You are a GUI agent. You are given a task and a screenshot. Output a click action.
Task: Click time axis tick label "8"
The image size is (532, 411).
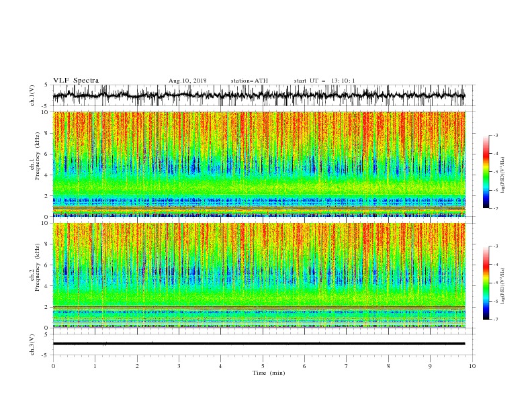point(388,366)
